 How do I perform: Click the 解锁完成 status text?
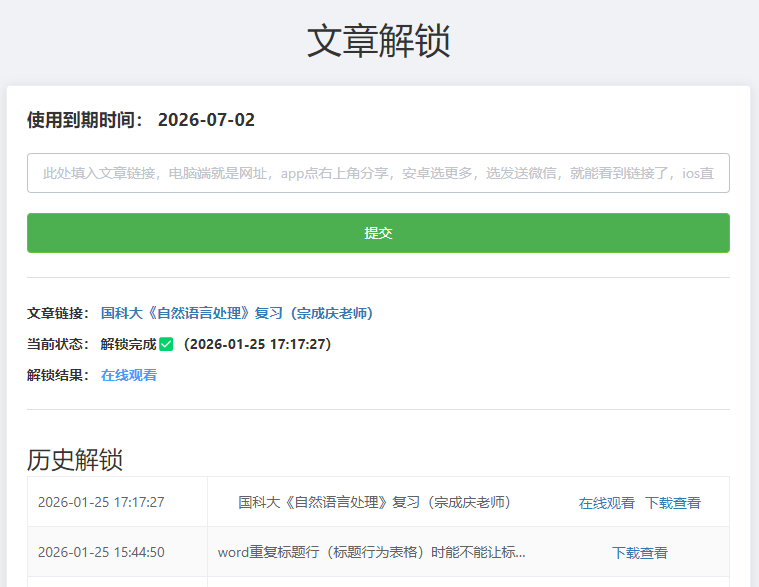128,344
